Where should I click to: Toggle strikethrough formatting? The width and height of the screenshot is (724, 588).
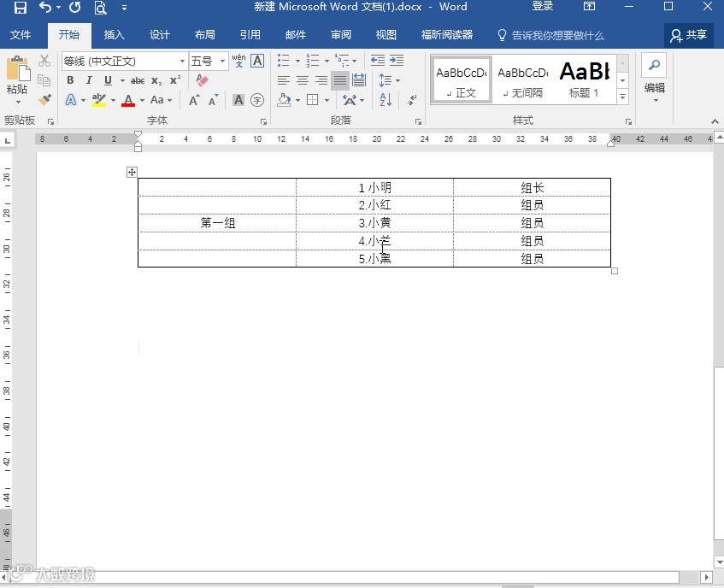coord(137,81)
